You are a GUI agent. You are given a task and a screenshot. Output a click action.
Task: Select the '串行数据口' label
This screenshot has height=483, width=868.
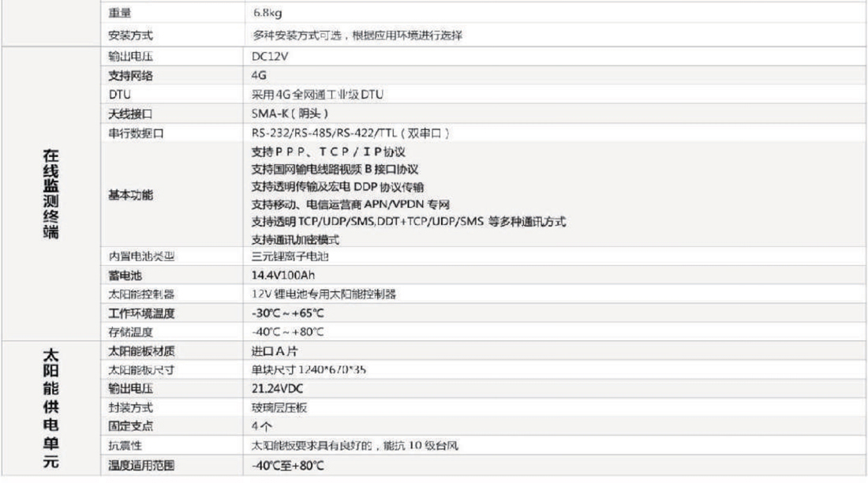click(136, 133)
